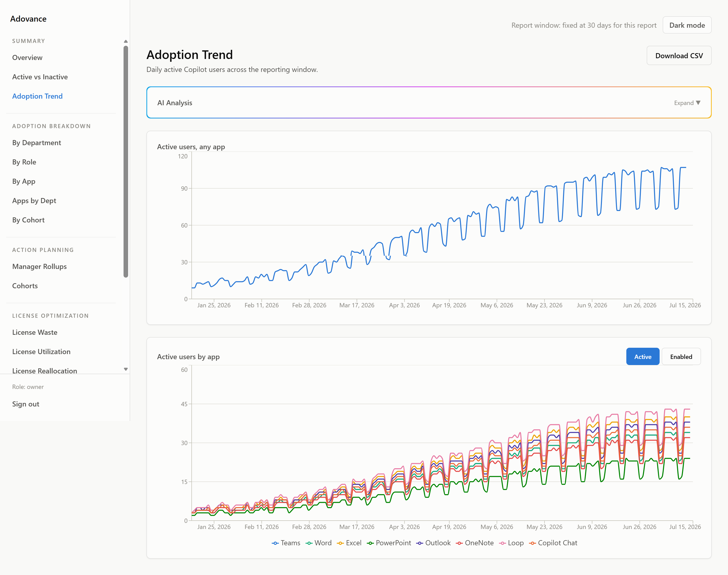728x575 pixels.
Task: Switch by-app chart to Active view
Action: tap(643, 356)
